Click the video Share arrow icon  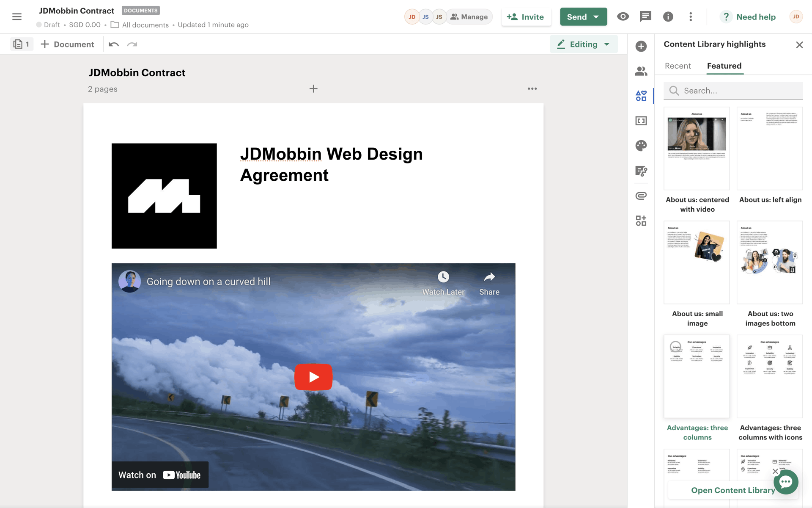[x=489, y=277]
